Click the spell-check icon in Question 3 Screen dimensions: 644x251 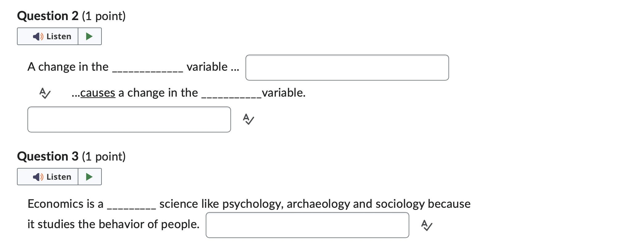427,225
